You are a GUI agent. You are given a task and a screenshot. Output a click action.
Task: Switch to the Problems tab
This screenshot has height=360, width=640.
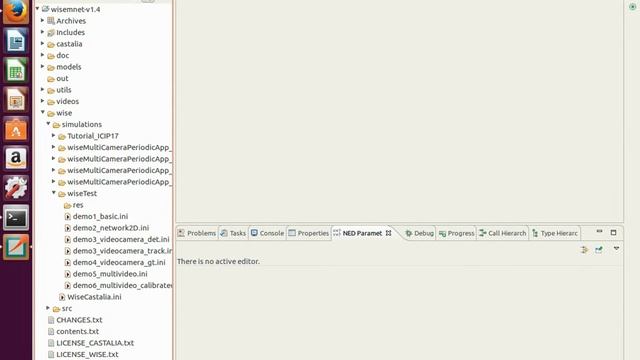coord(197,233)
